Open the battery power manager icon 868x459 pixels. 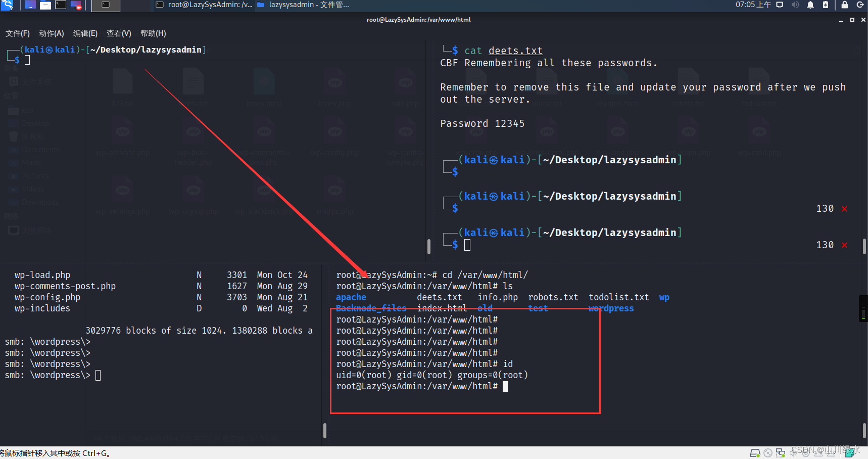tap(826, 5)
